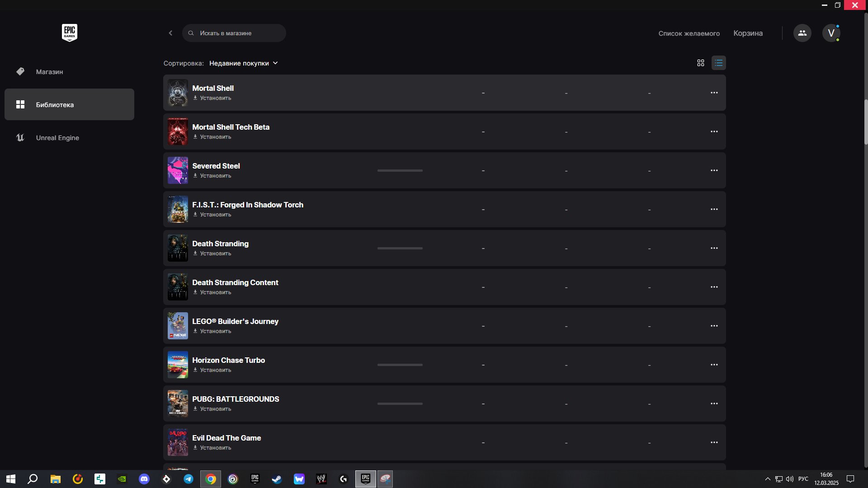868x488 pixels.
Task: Open Windows notification center
Action: [850, 479]
